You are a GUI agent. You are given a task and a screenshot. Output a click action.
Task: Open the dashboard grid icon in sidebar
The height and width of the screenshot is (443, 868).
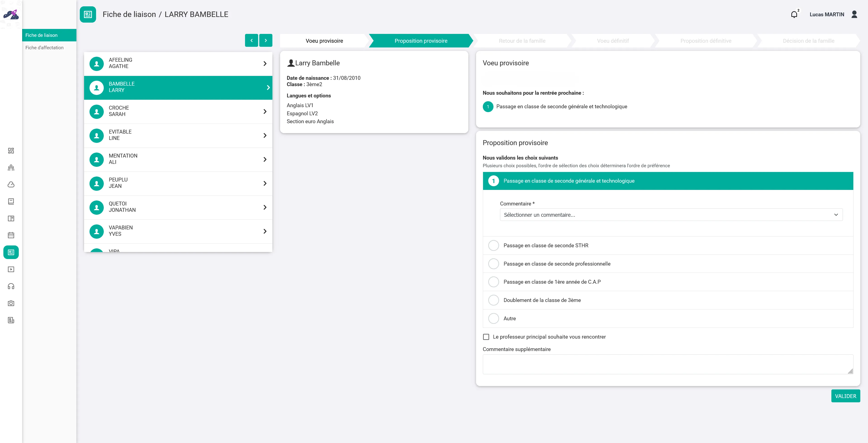click(x=11, y=151)
